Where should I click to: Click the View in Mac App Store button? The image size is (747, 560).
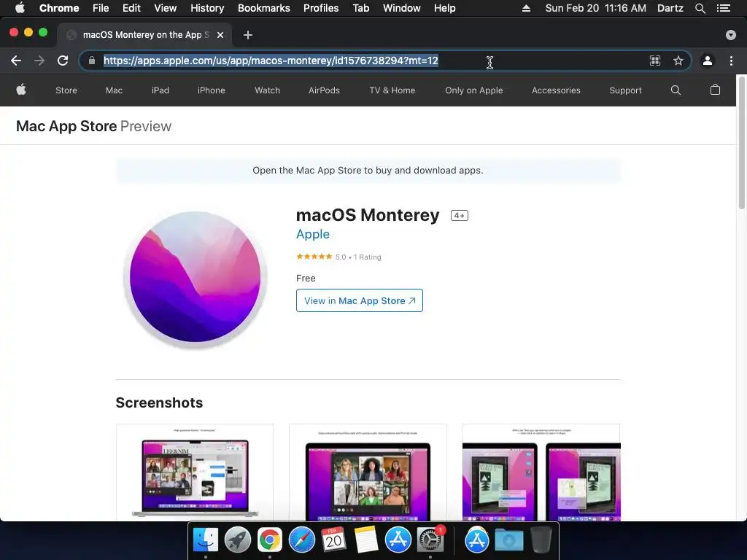pos(359,300)
